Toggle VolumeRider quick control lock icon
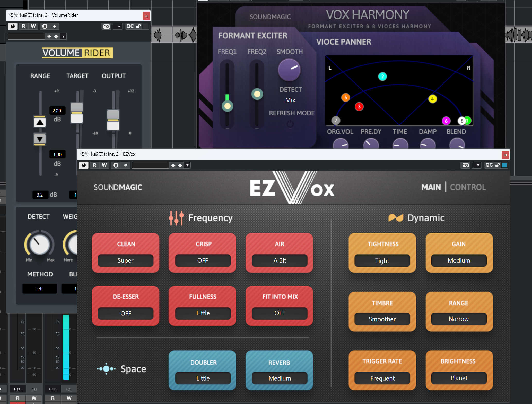Viewport: 532px width, 404px height. pos(138,26)
